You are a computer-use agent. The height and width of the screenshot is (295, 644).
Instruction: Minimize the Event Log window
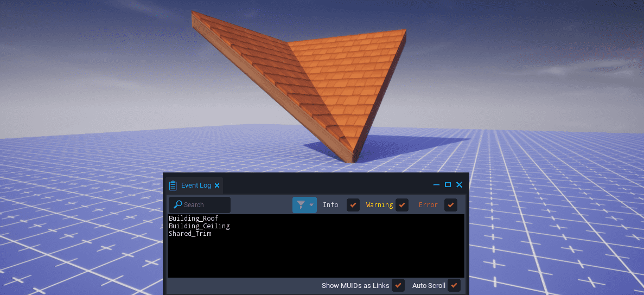pyautogui.click(x=436, y=185)
